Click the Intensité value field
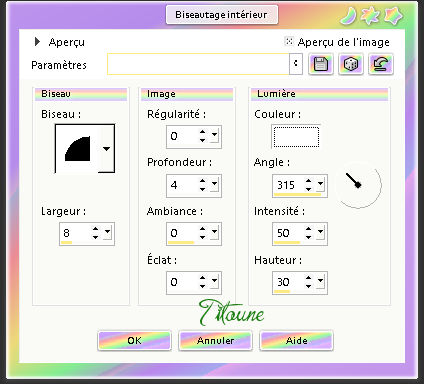 [288, 233]
